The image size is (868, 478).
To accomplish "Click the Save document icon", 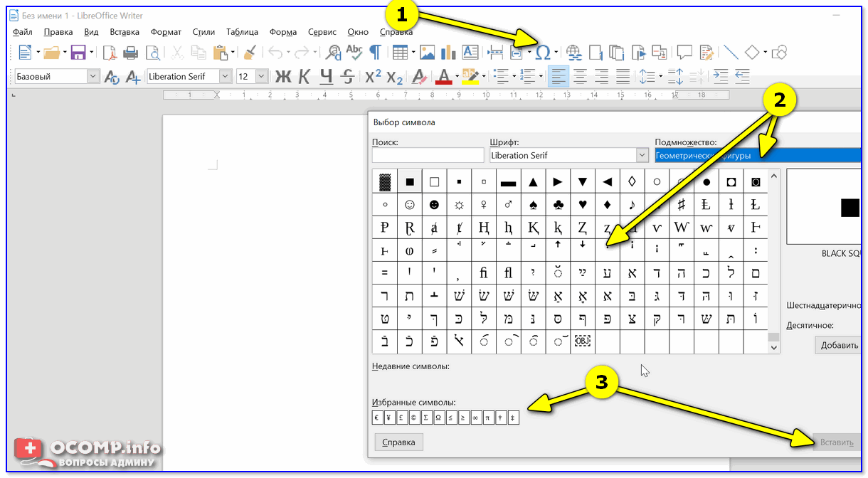I will [78, 52].
